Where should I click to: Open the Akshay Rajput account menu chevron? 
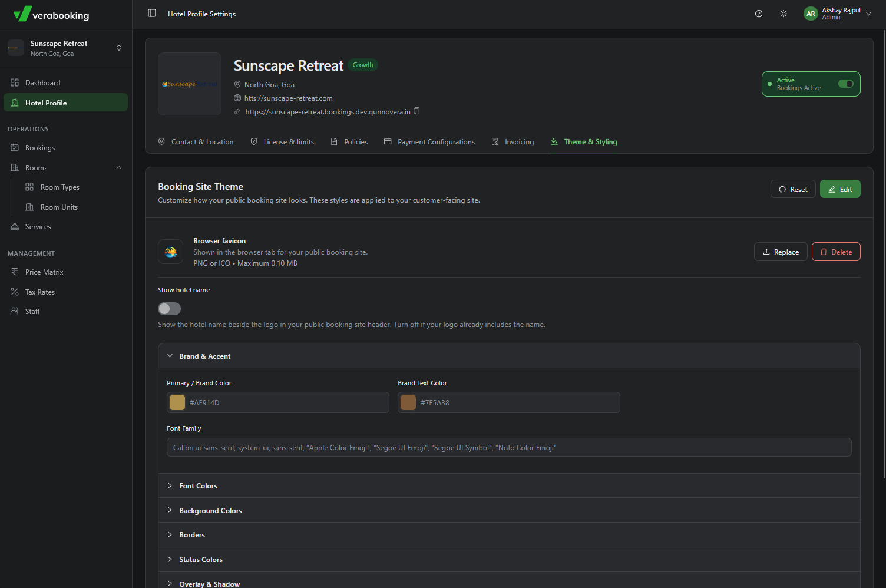pos(868,14)
